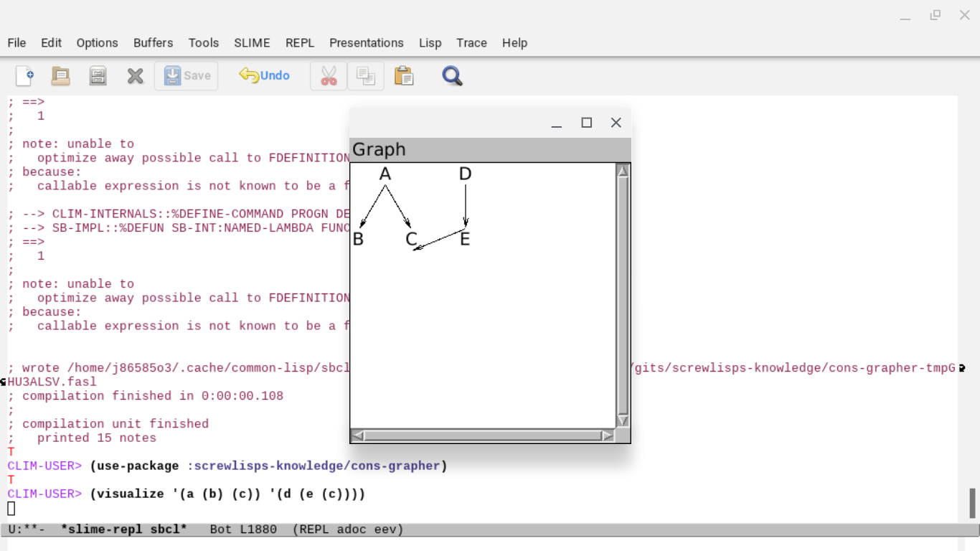The height and width of the screenshot is (551, 980).
Task: Click node A in the Graph window
Action: (385, 174)
